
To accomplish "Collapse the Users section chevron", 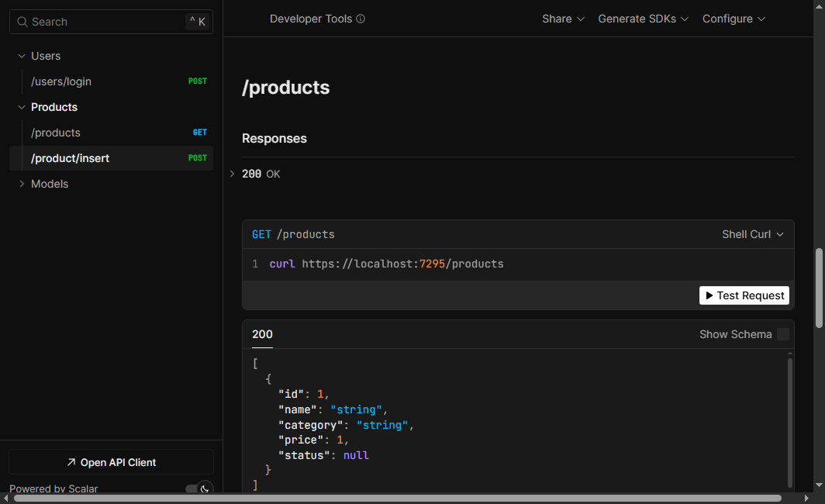I will [22, 56].
